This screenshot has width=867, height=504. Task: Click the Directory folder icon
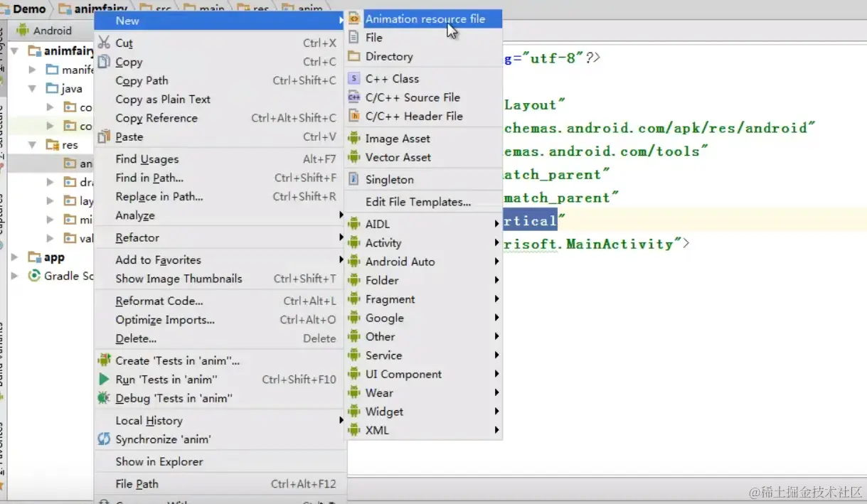tap(354, 56)
